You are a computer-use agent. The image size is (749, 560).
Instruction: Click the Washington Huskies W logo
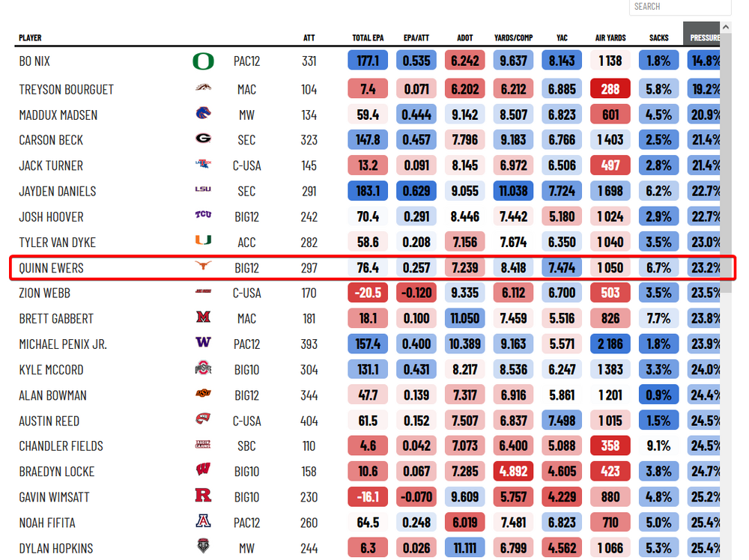point(203,344)
